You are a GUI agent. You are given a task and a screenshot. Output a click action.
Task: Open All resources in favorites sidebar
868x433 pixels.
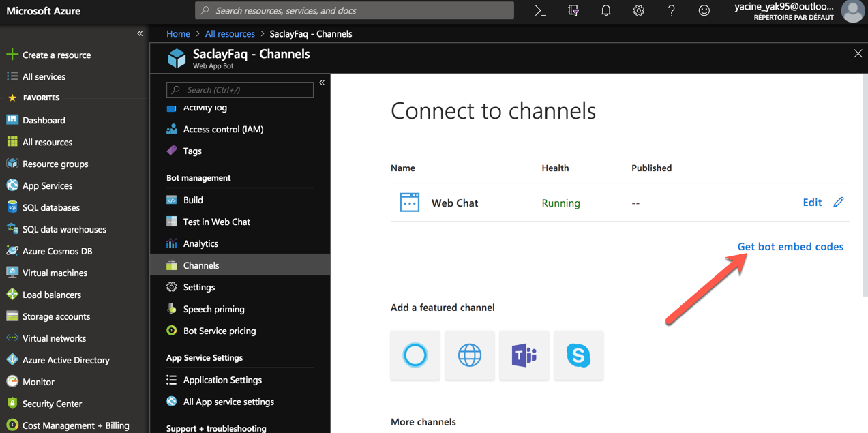click(40, 142)
